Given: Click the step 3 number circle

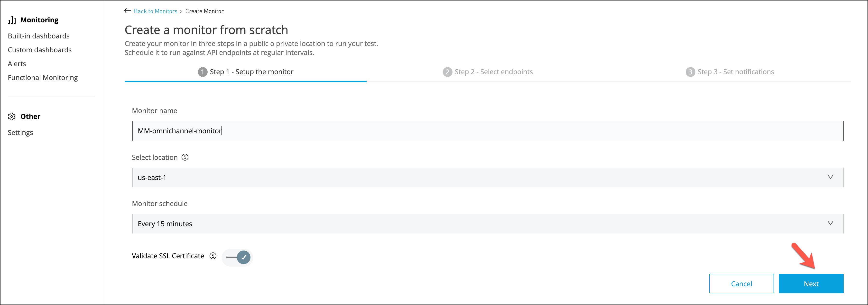Looking at the screenshot, I should [x=690, y=72].
